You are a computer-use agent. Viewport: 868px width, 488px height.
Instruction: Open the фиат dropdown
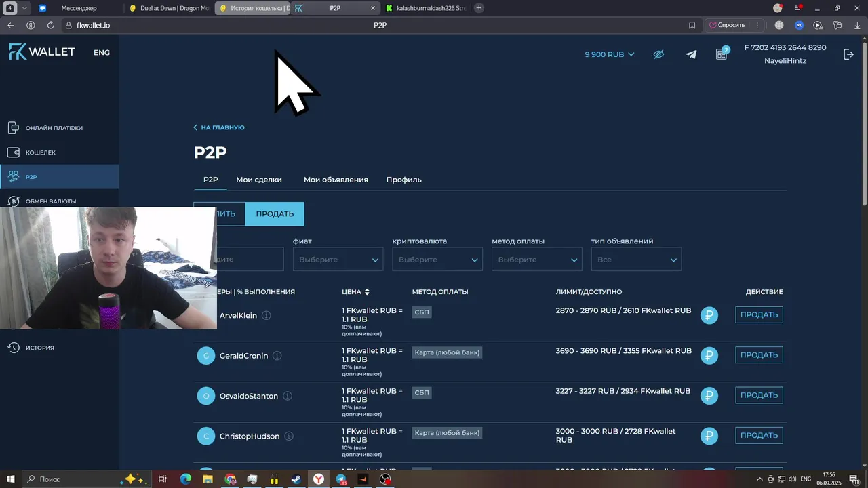(x=338, y=260)
